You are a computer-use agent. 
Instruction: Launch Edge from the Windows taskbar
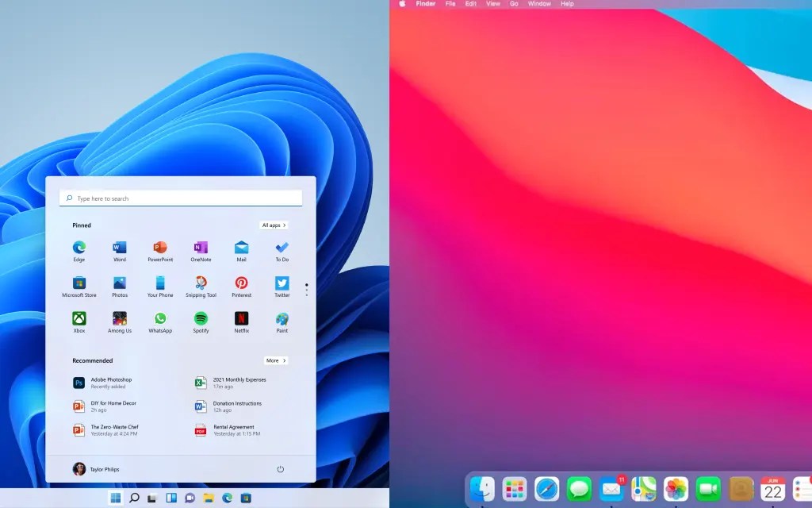228,498
